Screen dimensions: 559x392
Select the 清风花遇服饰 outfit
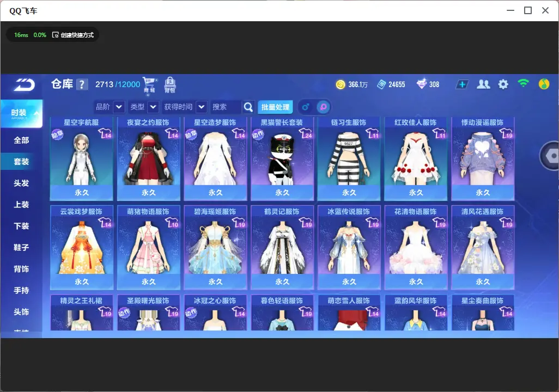click(483, 248)
